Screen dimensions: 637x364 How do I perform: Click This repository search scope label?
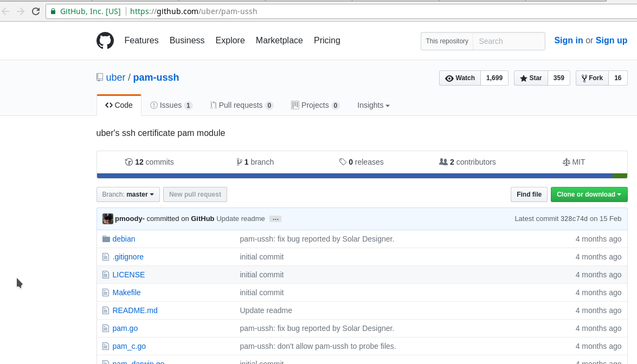pyautogui.click(x=447, y=41)
